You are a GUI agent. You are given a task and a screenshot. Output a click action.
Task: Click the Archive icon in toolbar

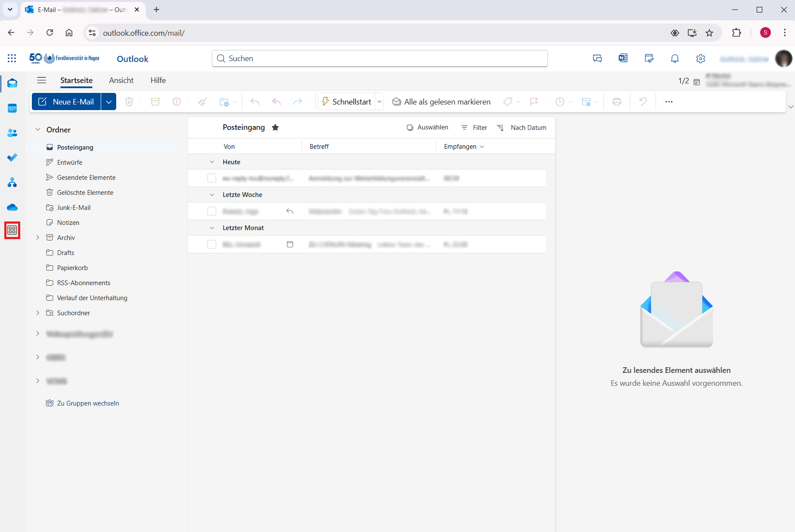pos(155,102)
